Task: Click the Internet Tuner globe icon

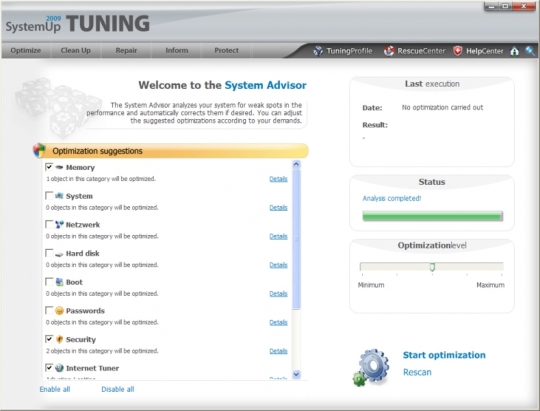Action: 59,368
